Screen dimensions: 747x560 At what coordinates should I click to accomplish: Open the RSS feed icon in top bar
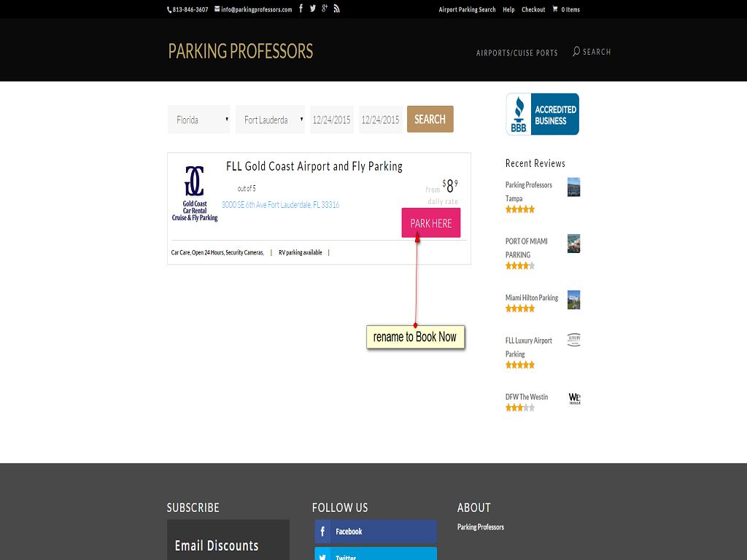coord(336,9)
